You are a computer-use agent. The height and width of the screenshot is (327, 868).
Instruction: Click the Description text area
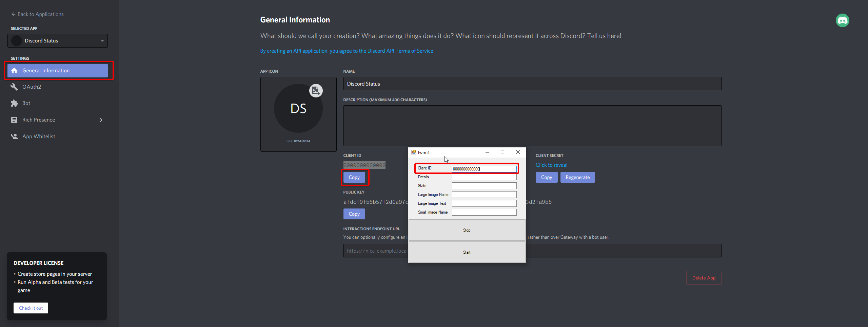532,126
